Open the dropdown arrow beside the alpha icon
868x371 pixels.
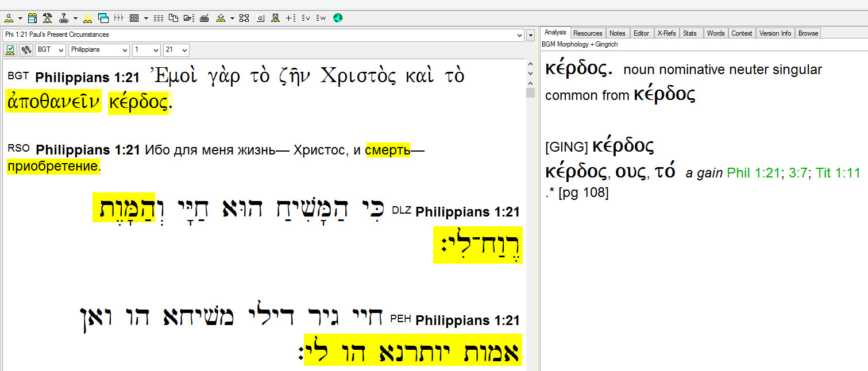[20, 18]
